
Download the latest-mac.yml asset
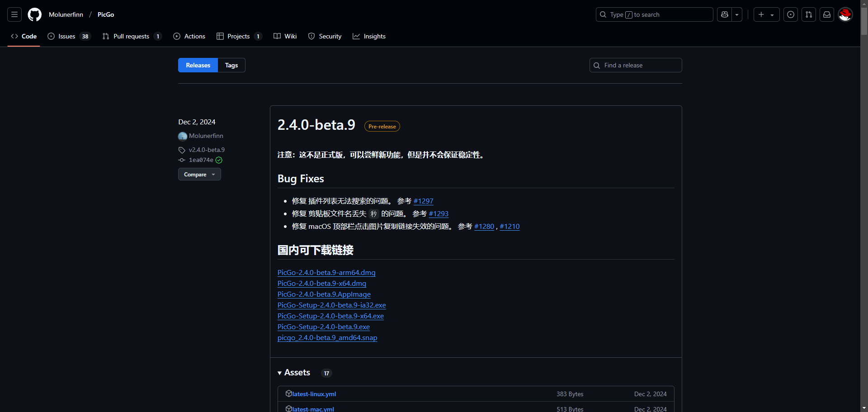[313, 409]
